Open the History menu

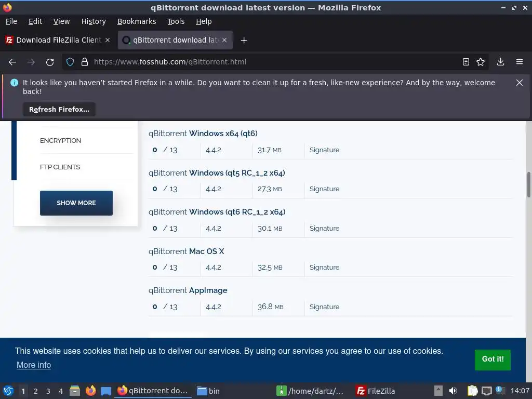coord(94,21)
